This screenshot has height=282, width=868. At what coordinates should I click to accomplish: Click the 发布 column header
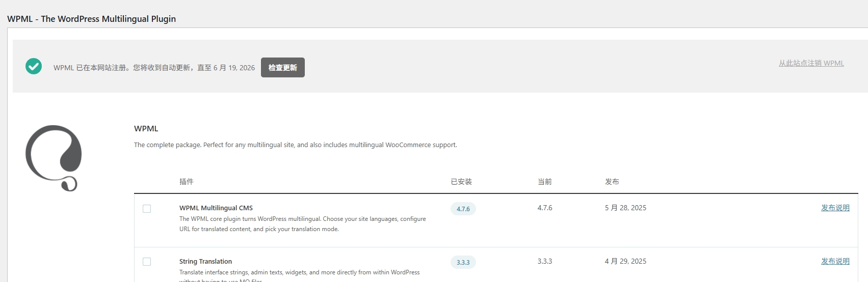tap(612, 182)
